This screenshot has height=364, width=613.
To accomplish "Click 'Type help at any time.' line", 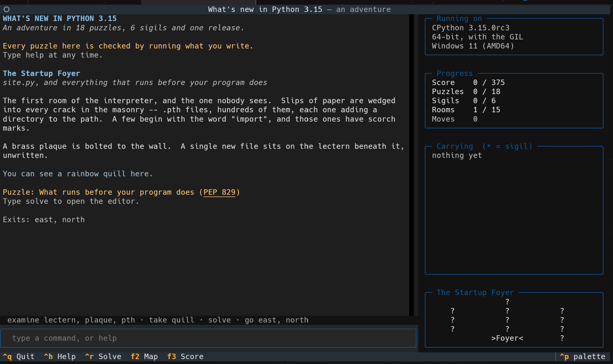I will click(x=53, y=55).
